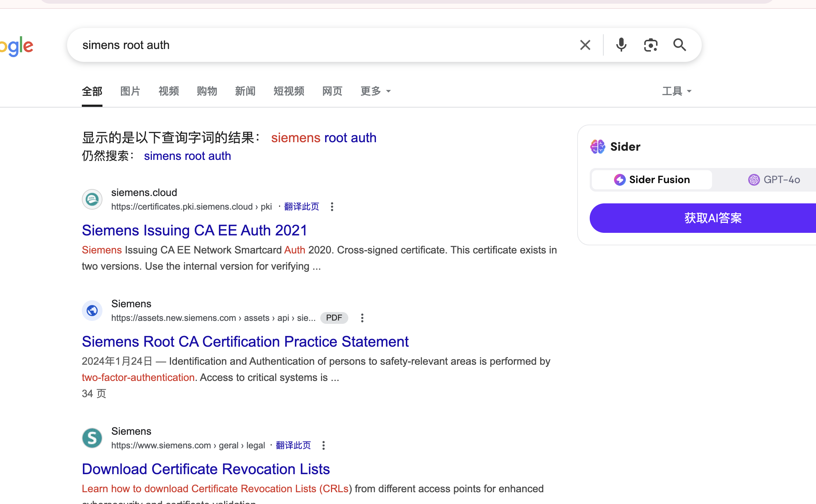Image resolution: width=816 pixels, height=504 pixels.
Task: Switch to the 视频 videos tab
Action: coord(169,91)
